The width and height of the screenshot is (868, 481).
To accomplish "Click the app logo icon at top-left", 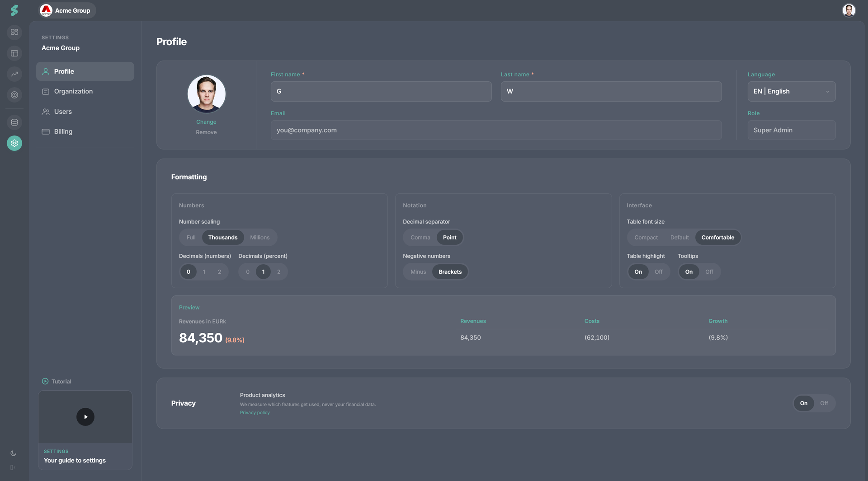I will [x=14, y=10].
